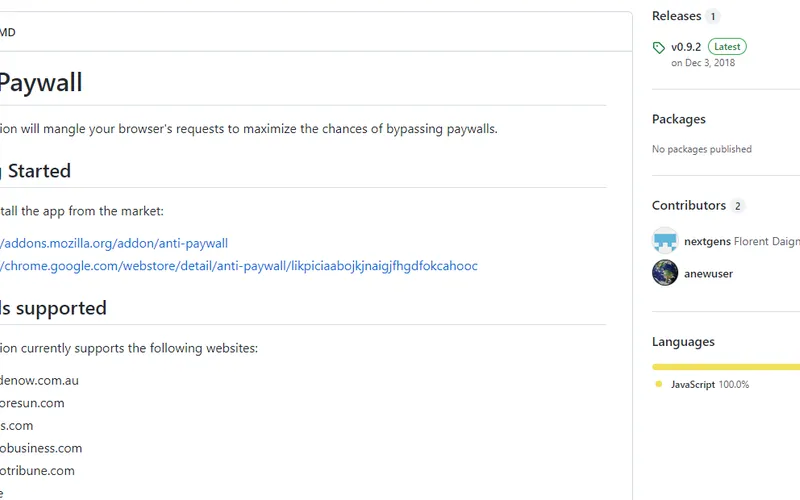
Task: Open the Chrome webstore anti-paywall link
Action: click(238, 266)
